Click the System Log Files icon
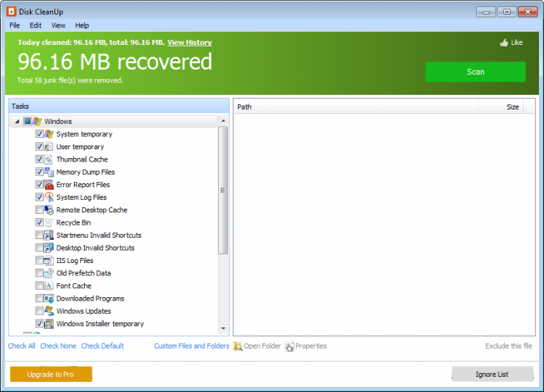 click(x=49, y=197)
